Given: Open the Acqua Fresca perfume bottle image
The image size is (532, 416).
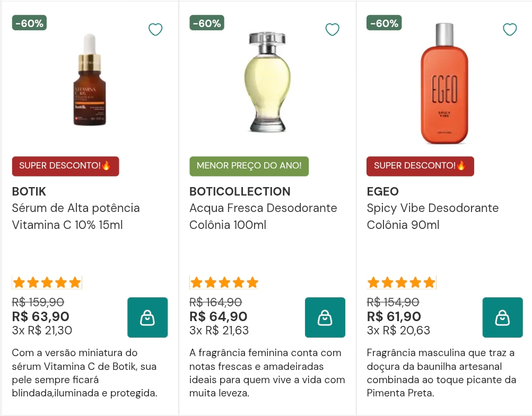Looking at the screenshot, I should tap(267, 82).
